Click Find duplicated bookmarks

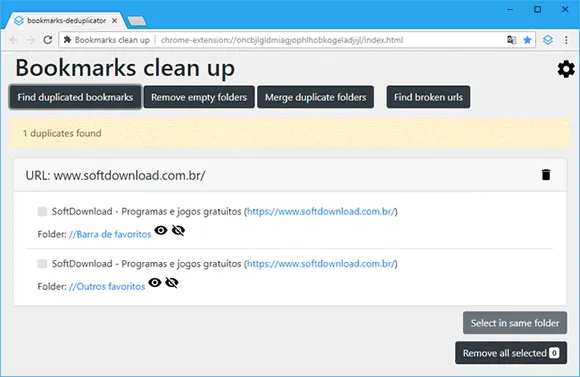pos(75,97)
